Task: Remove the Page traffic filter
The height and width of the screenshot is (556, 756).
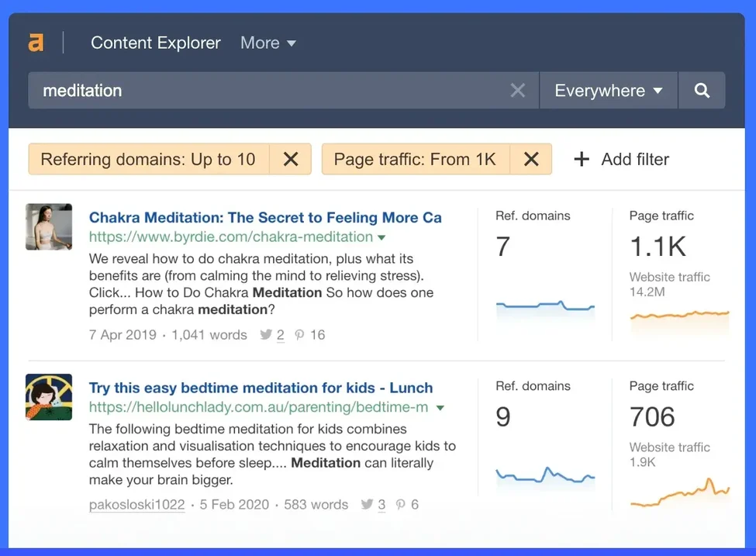Action: pos(531,159)
